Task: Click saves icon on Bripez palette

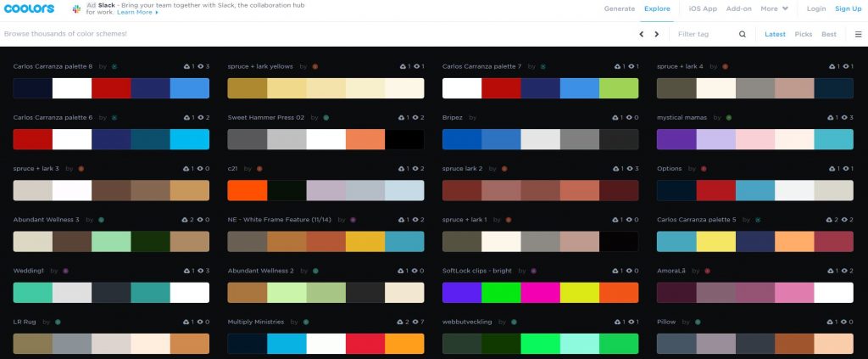Action: click(617, 117)
